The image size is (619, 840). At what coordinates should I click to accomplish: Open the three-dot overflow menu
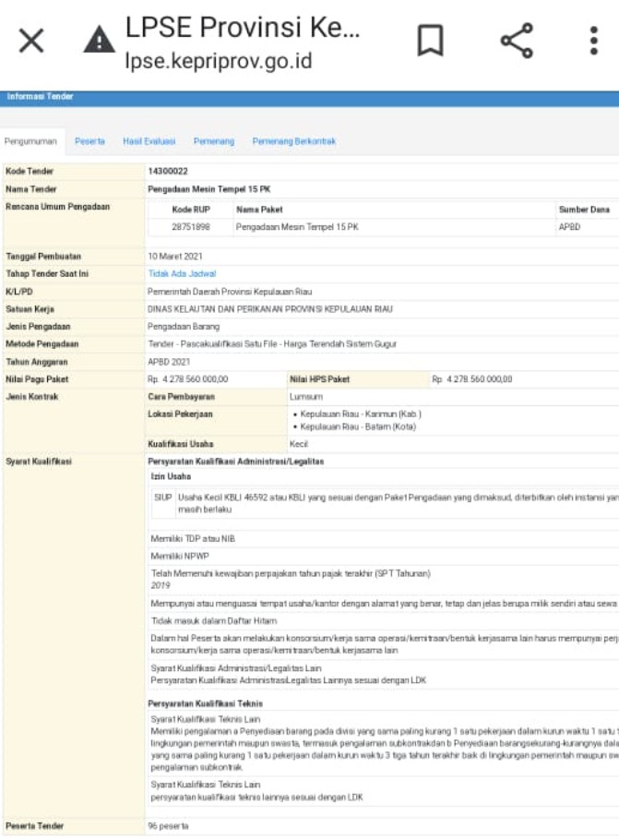(x=593, y=41)
